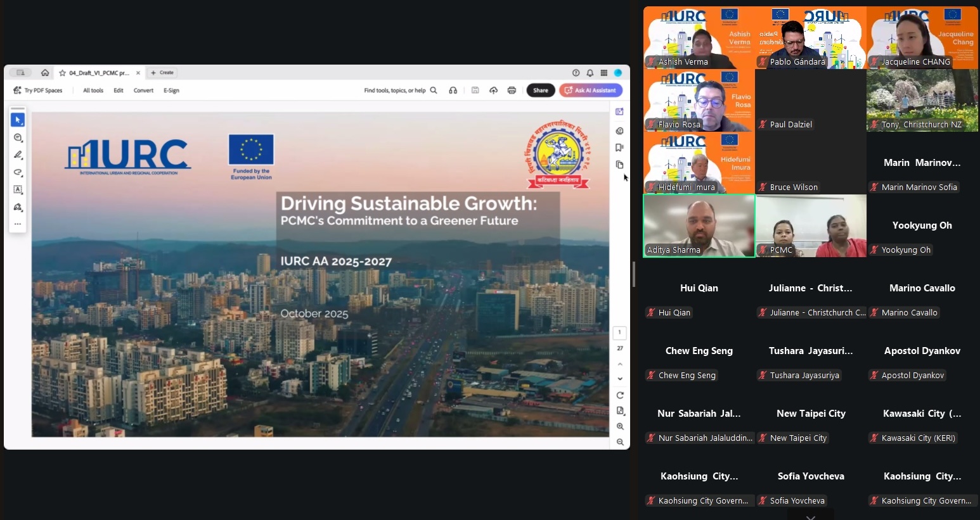Rotate the page clockwise
Image resolution: width=980 pixels, height=520 pixels.
point(620,395)
